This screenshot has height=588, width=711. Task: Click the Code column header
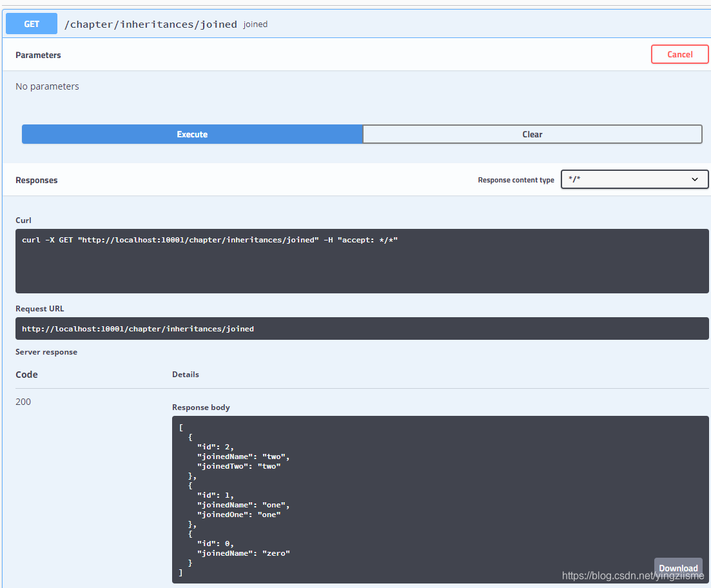(x=26, y=375)
